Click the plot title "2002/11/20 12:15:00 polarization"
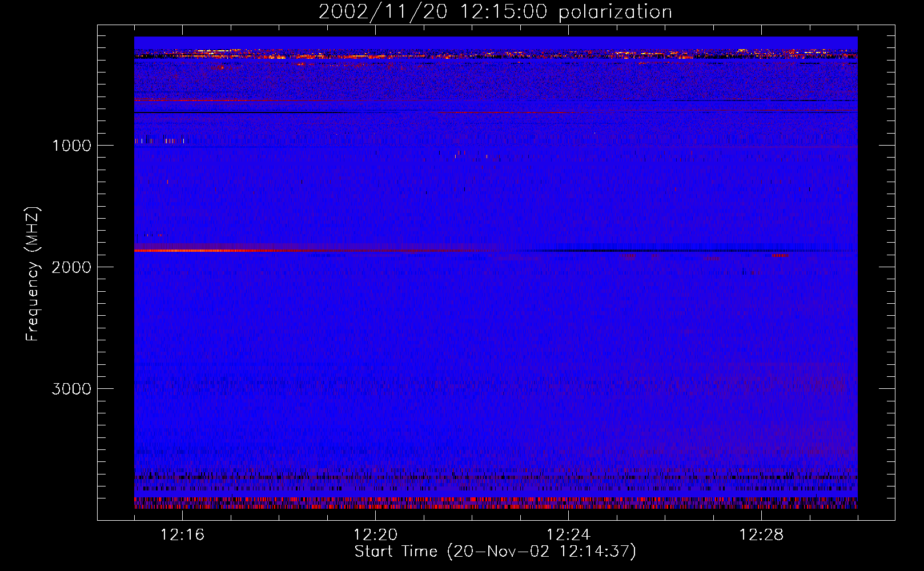 (x=495, y=11)
